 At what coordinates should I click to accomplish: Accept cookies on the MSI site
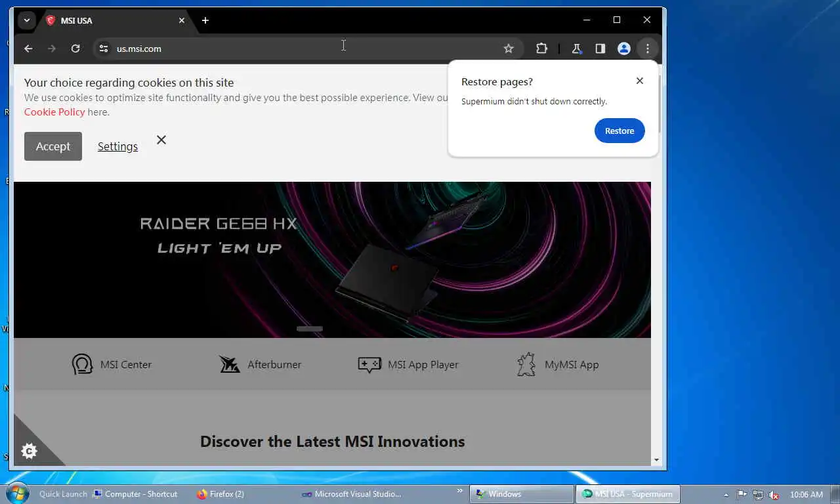pos(53,146)
